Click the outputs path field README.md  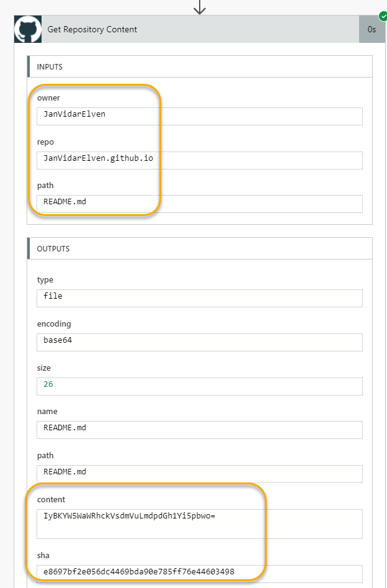click(x=200, y=474)
